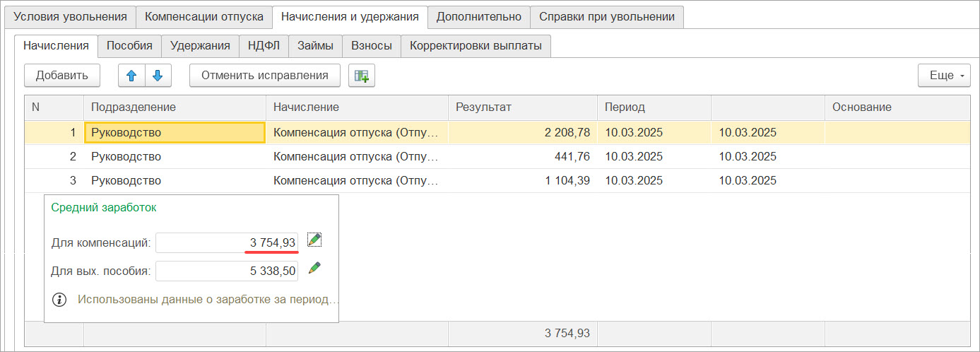Move row up with blue up arrow
980x352 pixels.
point(131,76)
